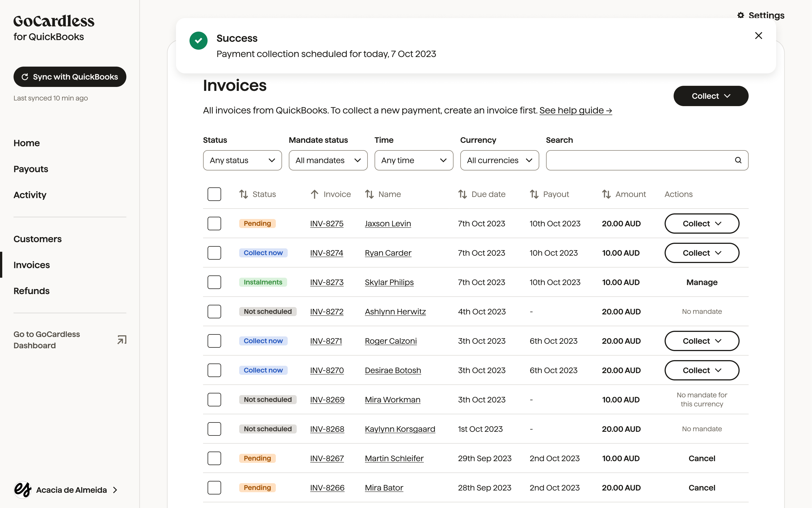Open the Any status dropdown
Image resolution: width=812 pixels, height=508 pixels.
tap(242, 160)
